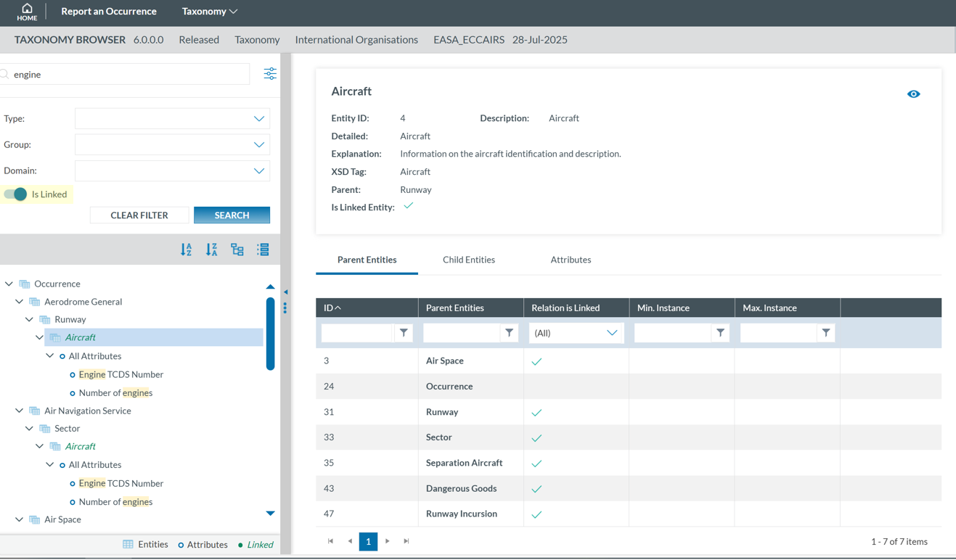Click filter icon in ID column
The height and width of the screenshot is (560, 956).
[404, 333]
